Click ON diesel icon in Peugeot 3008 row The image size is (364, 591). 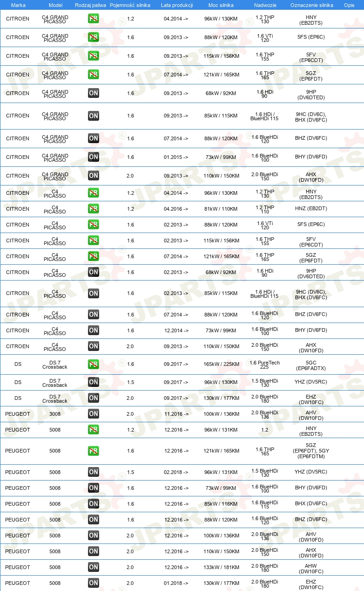point(94,414)
